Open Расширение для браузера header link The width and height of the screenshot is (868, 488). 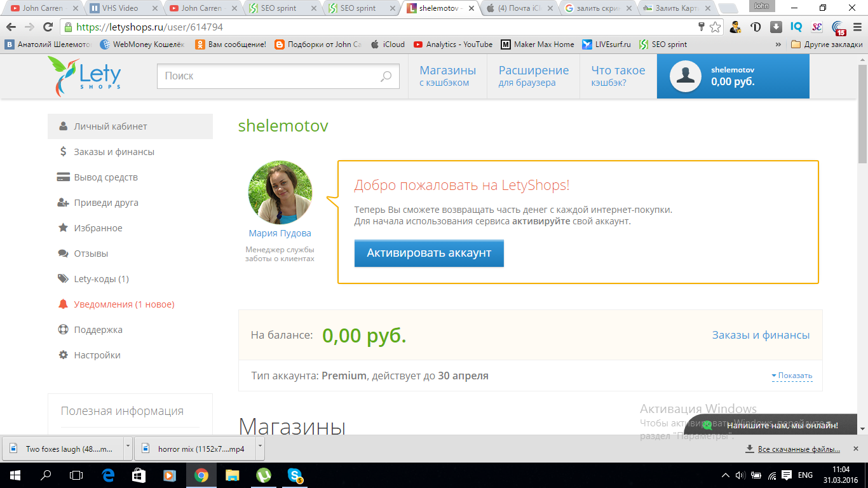tap(534, 76)
